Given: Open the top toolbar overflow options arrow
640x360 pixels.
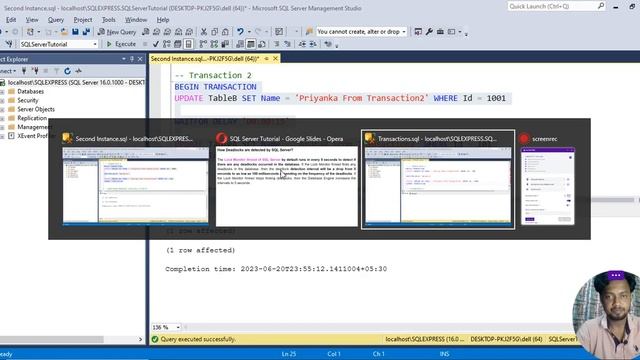Looking at the screenshot, I should tap(466, 33).
